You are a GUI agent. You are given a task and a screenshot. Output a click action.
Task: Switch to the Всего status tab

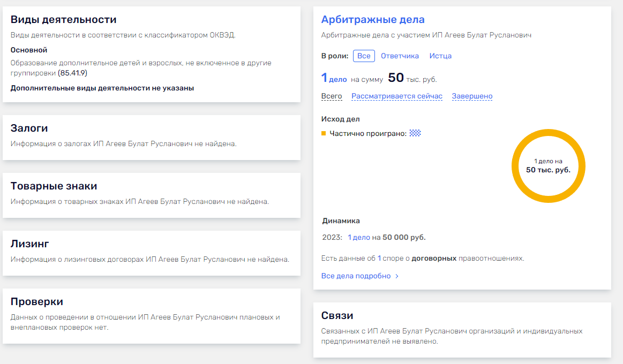331,96
